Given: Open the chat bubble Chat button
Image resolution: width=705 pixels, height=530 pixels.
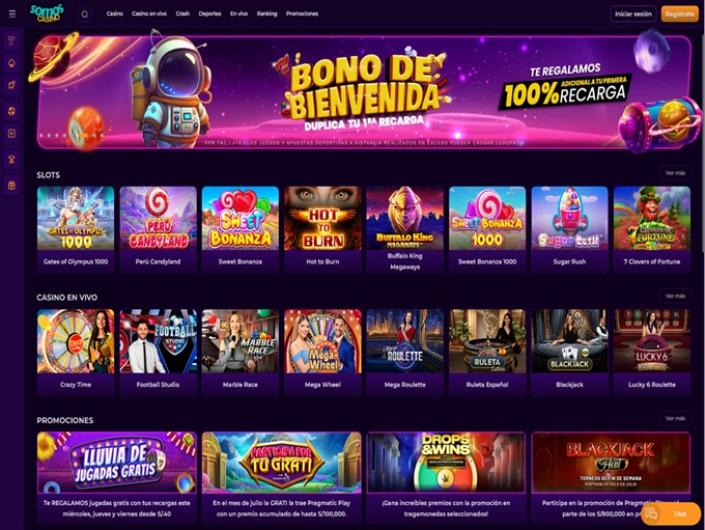Looking at the screenshot, I should [671, 513].
